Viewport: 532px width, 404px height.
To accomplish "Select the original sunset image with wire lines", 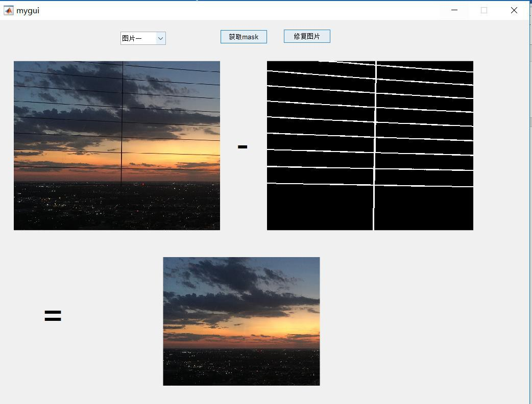I will click(x=117, y=145).
